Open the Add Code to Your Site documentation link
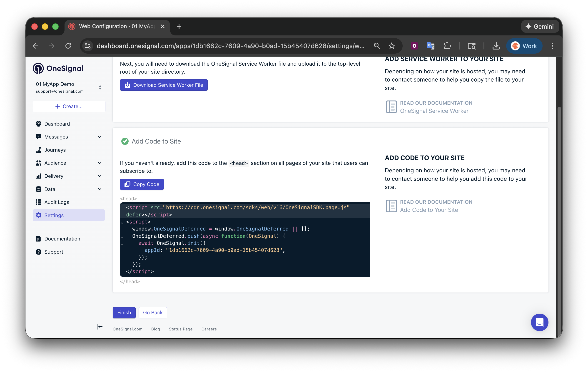This screenshot has height=372, width=588. [x=429, y=210]
